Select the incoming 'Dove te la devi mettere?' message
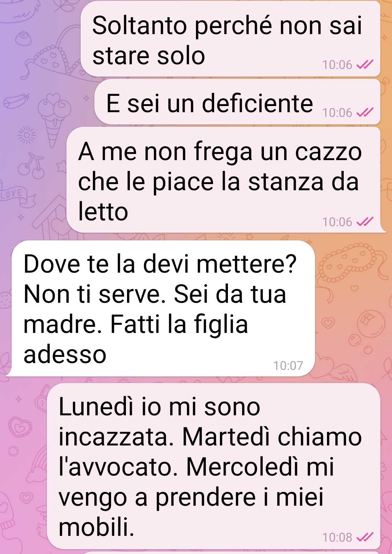The width and height of the screenshot is (392, 554). (161, 309)
